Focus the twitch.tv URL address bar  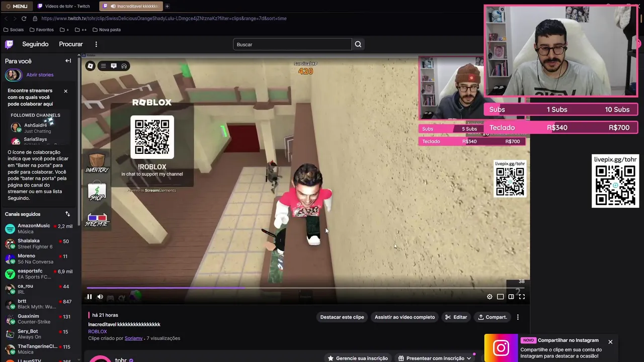(x=164, y=19)
